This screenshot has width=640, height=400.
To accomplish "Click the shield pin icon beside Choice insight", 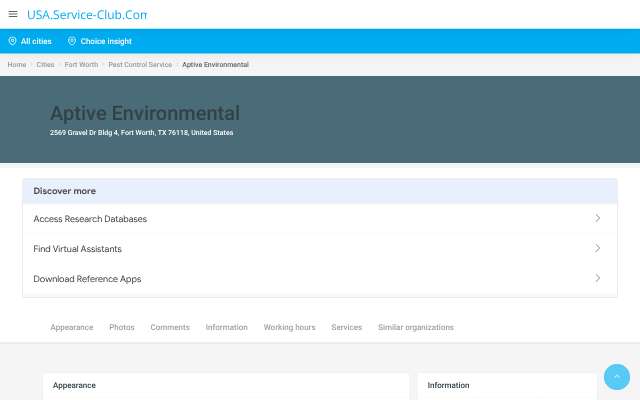I will pos(72,41).
